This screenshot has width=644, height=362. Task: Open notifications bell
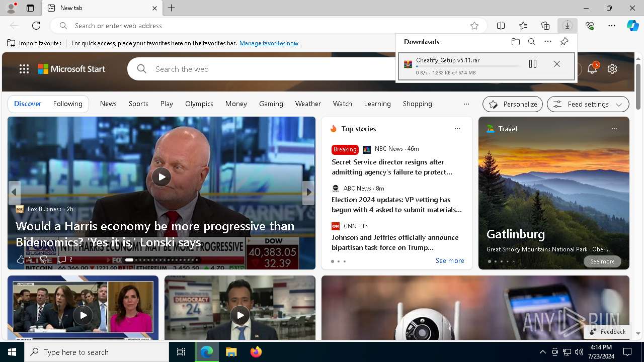(592, 69)
